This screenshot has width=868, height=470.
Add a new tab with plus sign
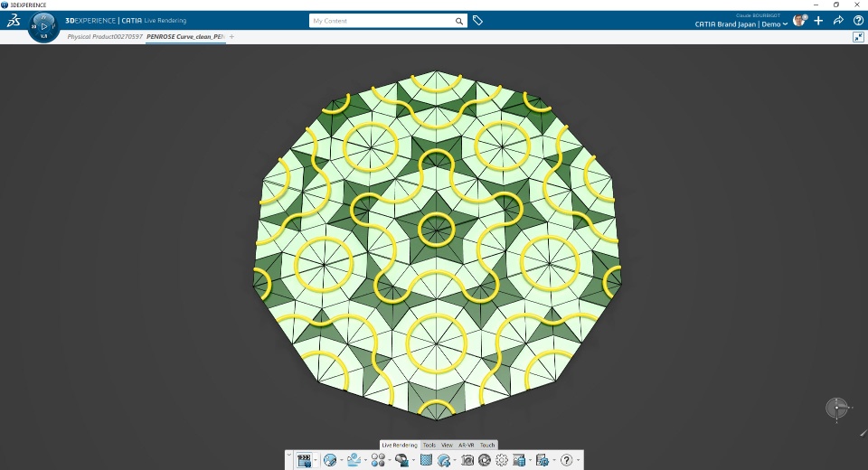point(232,36)
